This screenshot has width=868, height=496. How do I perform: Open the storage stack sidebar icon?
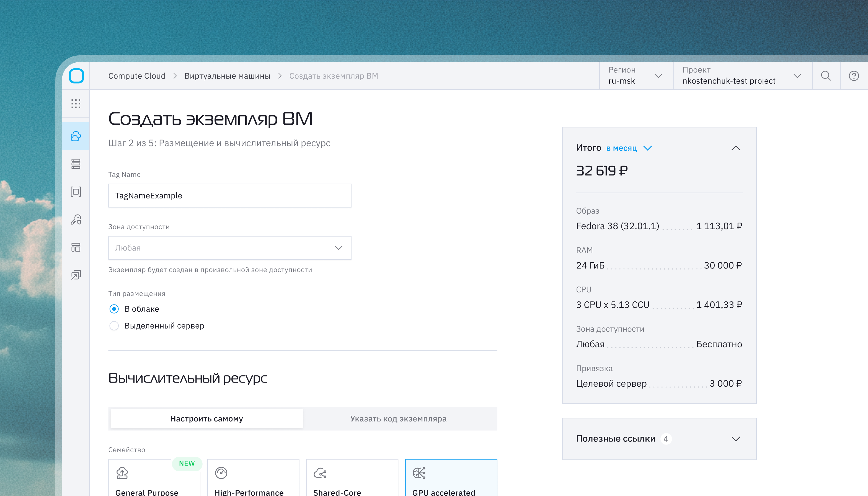coord(76,164)
